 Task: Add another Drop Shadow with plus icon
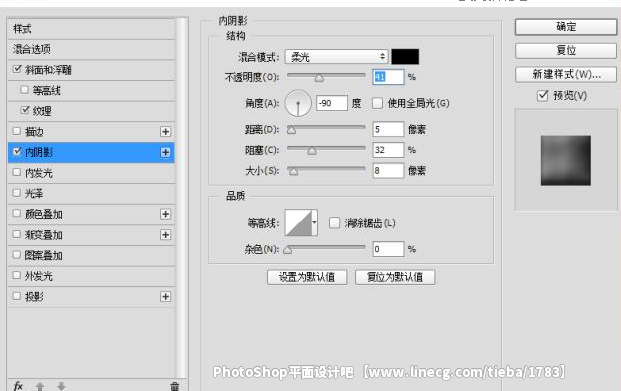(x=166, y=297)
